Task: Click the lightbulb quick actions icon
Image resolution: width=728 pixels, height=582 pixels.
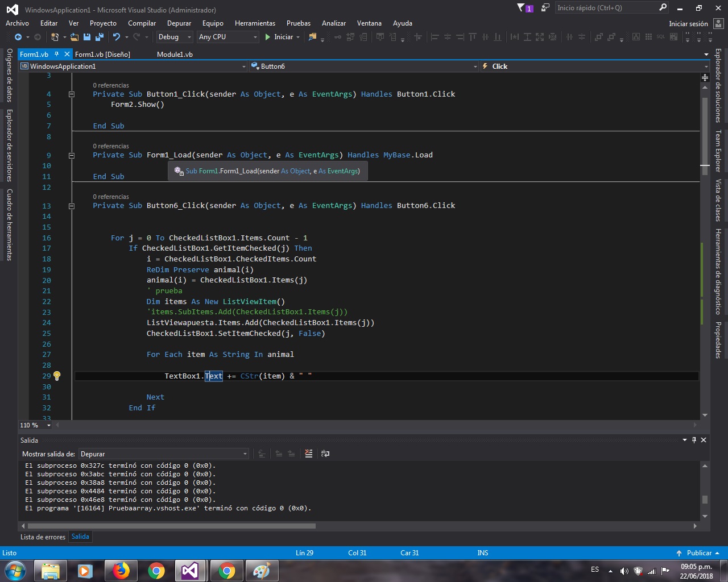Action: pos(57,376)
